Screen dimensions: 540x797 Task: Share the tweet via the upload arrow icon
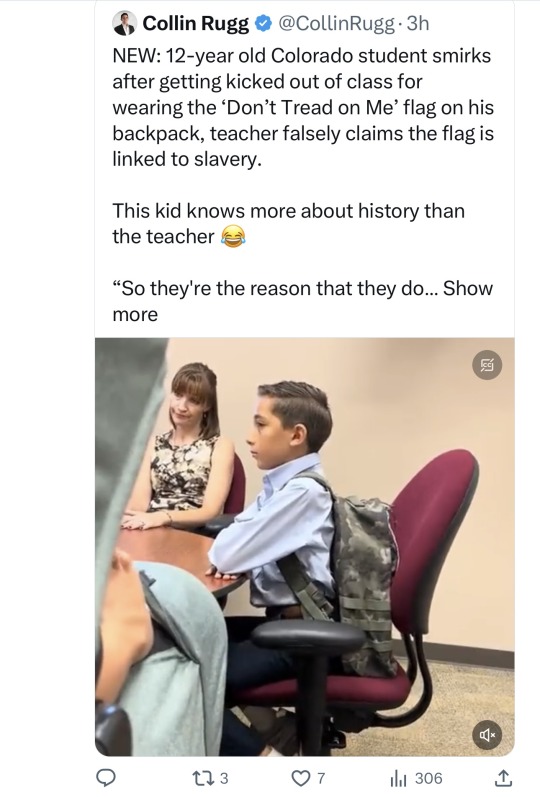(502, 778)
